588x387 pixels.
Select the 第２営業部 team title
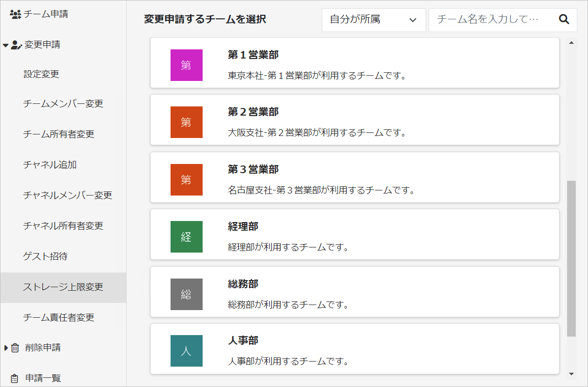[253, 112]
